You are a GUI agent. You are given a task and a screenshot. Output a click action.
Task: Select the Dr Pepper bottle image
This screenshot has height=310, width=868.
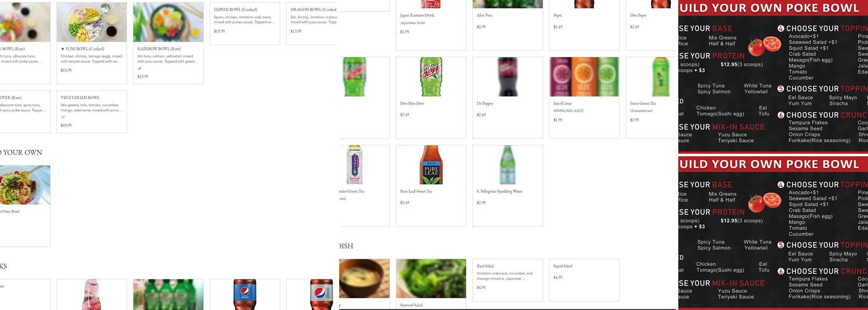[x=507, y=77]
